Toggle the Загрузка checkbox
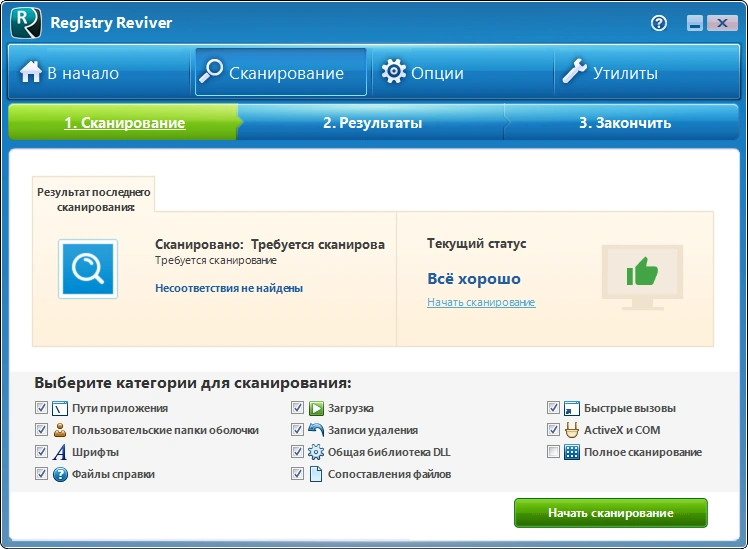This screenshot has height=549, width=748. pyautogui.click(x=297, y=408)
